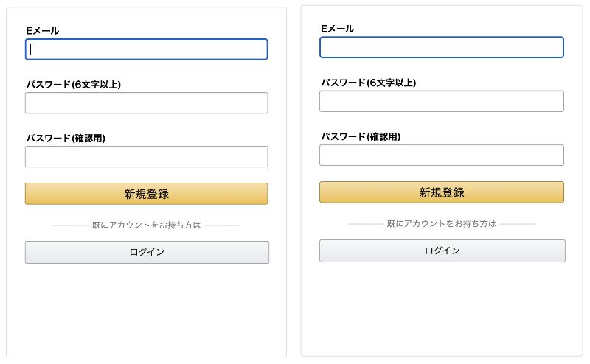
Task: Click the Eメール label in the right form
Action: click(x=337, y=29)
